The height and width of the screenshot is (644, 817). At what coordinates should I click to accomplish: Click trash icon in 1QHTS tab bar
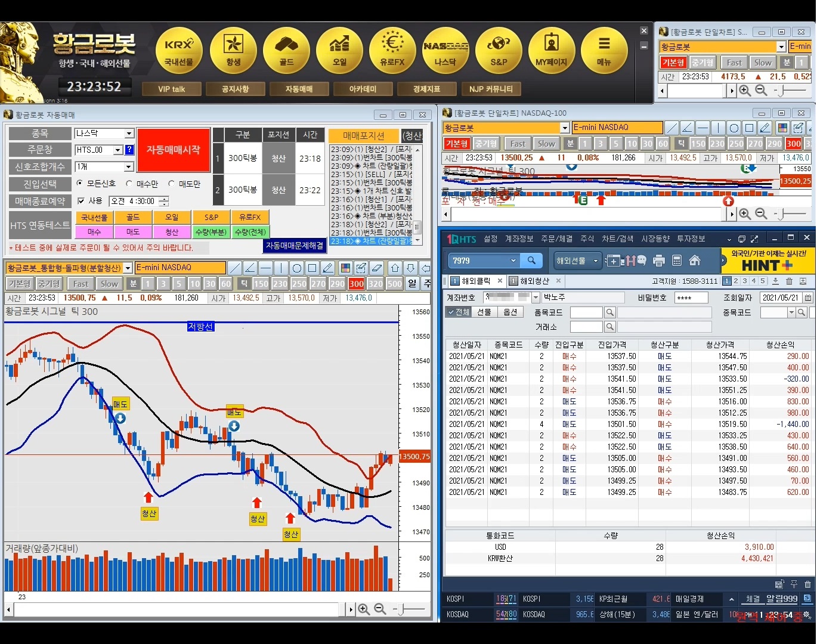point(790,281)
